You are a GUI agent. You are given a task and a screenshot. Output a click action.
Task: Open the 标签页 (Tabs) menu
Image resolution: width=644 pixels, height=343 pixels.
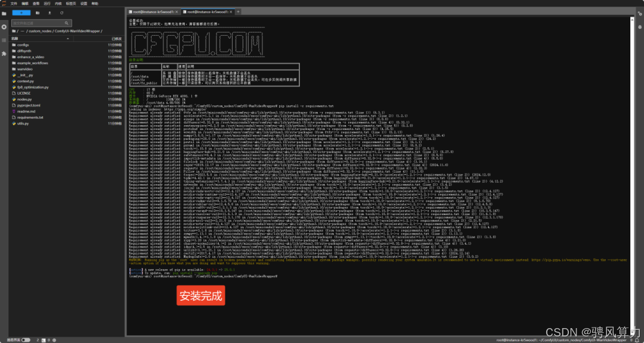tap(72, 4)
